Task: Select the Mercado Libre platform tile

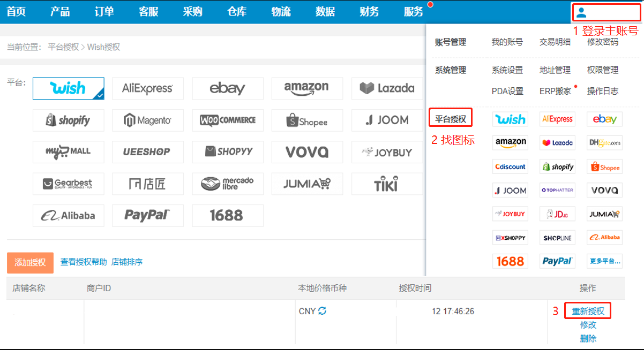Action: click(228, 184)
